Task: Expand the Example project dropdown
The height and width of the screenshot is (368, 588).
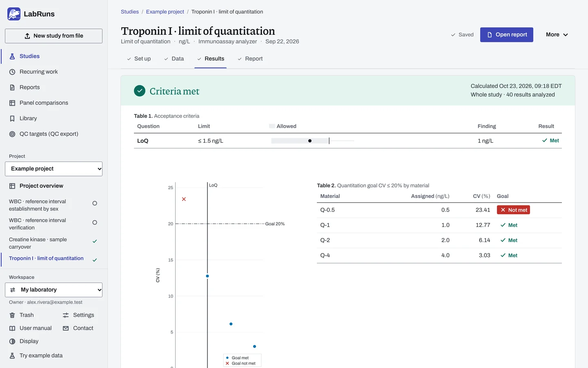Action: coord(53,169)
